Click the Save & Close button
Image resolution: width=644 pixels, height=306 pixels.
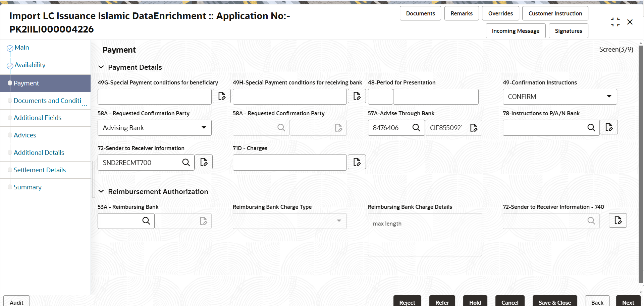555,302
